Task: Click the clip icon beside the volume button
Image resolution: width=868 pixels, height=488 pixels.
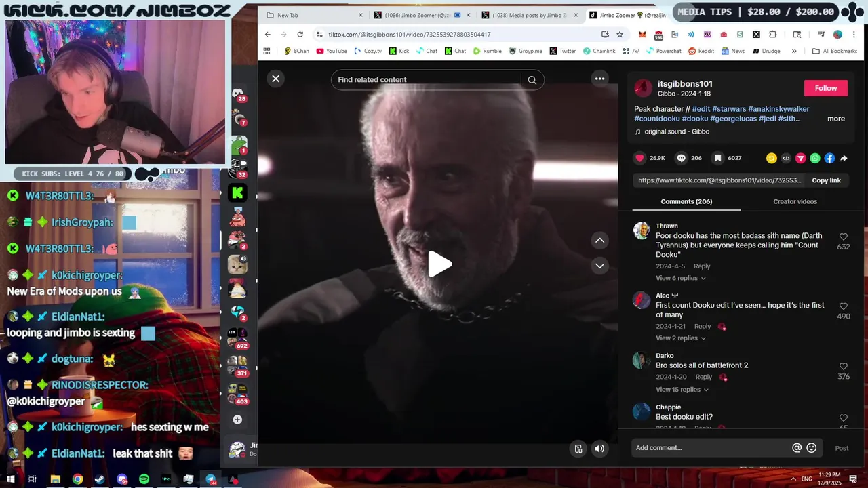Action: click(578, 448)
